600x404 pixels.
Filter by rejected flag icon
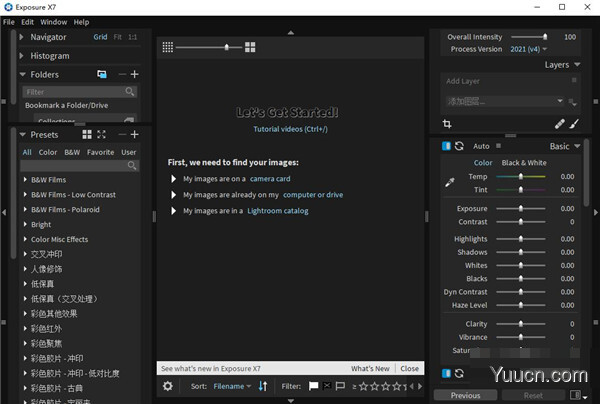[327, 386]
